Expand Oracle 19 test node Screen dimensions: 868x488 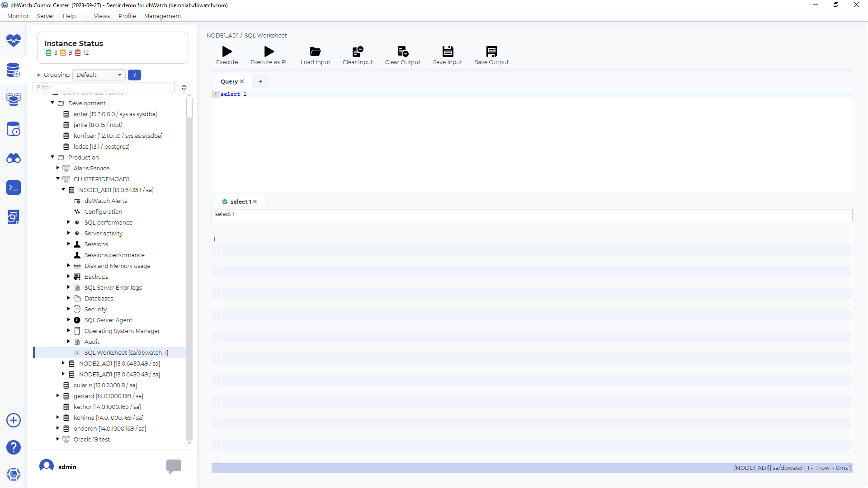(x=58, y=439)
